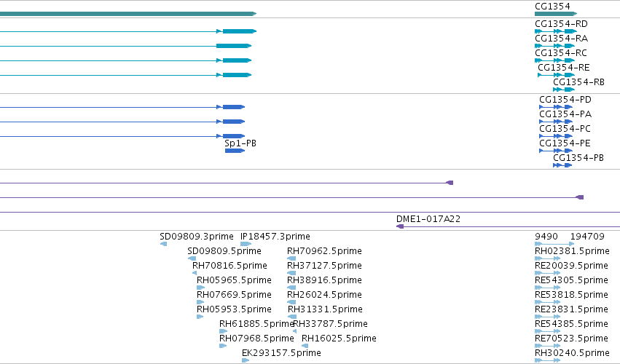Open transcript CG1354-RD
Viewport: 620px width, 364px height.
click(x=561, y=24)
